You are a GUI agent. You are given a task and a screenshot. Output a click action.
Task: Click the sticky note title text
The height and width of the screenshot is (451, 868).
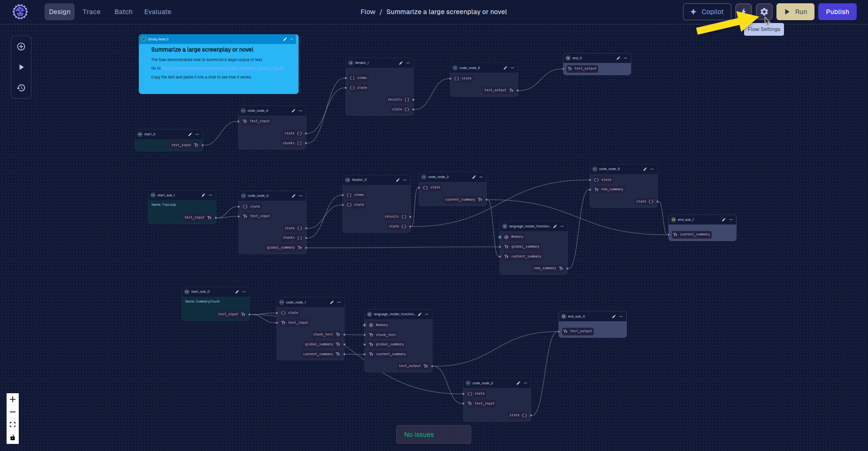point(202,49)
